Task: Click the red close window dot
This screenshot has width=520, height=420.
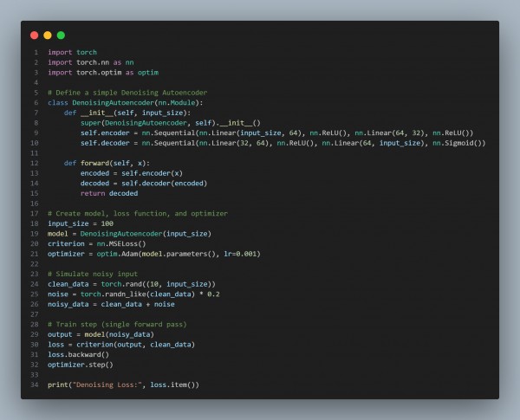Action: tap(34, 36)
